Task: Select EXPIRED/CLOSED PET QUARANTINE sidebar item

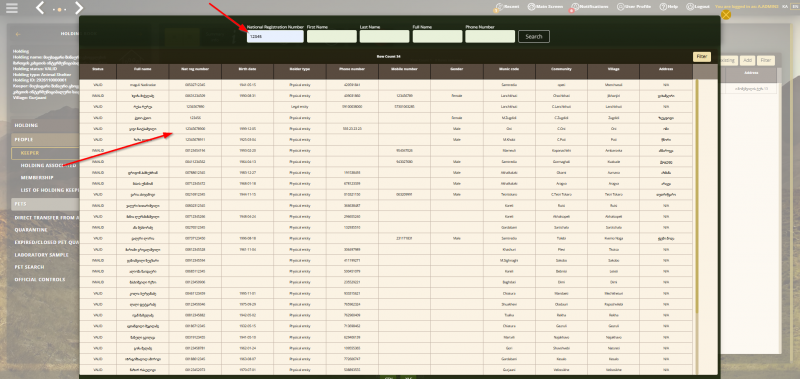Action: click(x=46, y=242)
